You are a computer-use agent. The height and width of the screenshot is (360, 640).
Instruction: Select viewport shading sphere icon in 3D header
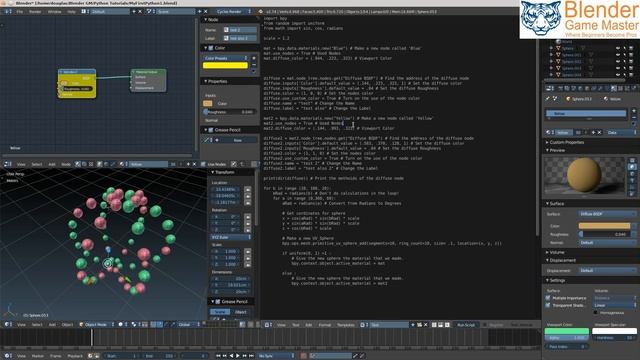[x=120, y=324]
